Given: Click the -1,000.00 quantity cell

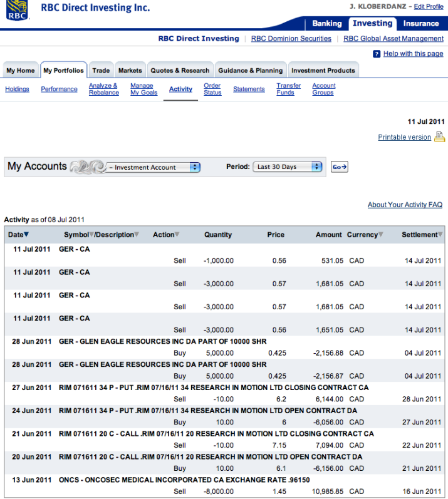Looking at the screenshot, I should coord(219,260).
